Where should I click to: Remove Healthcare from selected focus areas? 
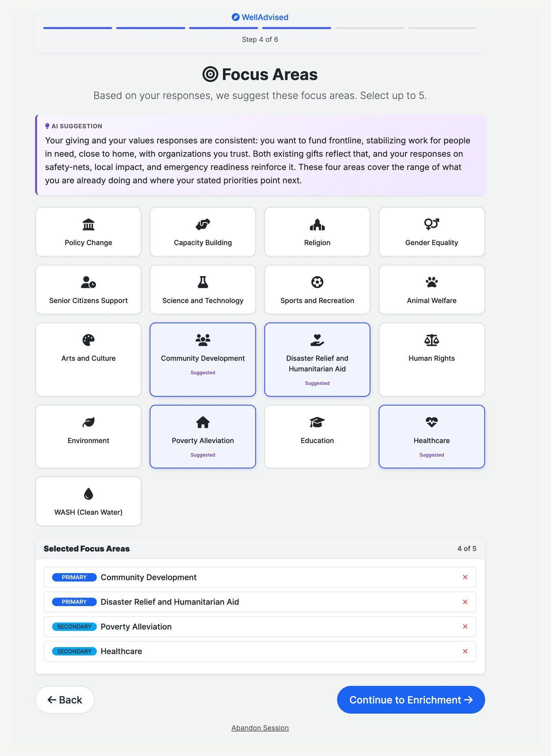[465, 651]
